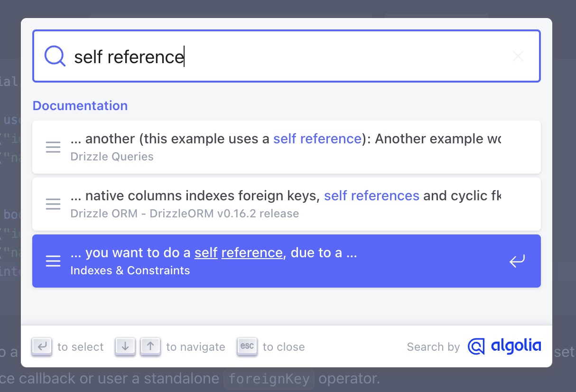Image resolution: width=576 pixels, height=392 pixels.
Task: Click the 'Search by' label
Action: 433,347
